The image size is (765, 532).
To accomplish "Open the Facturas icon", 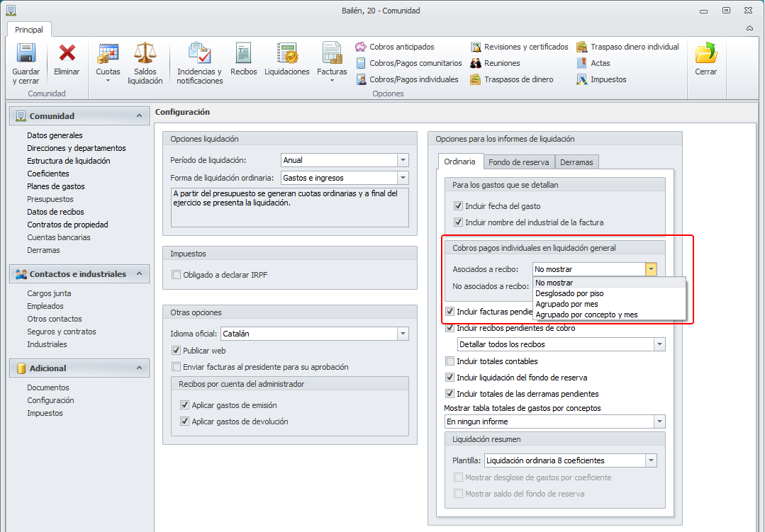I will click(x=332, y=52).
